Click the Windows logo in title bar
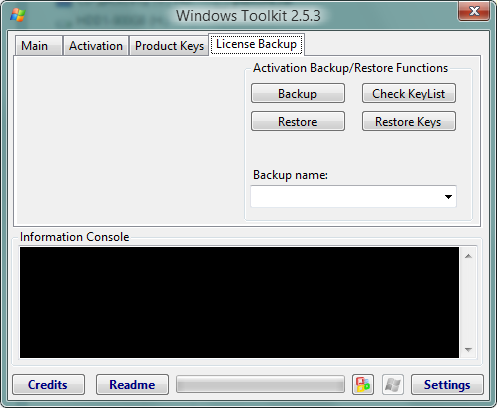 pos(18,15)
